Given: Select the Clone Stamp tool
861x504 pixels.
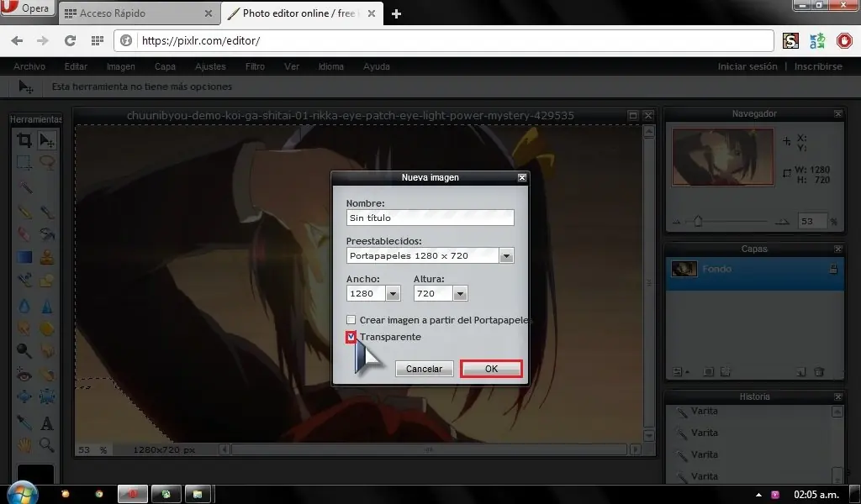Looking at the screenshot, I should (x=47, y=257).
